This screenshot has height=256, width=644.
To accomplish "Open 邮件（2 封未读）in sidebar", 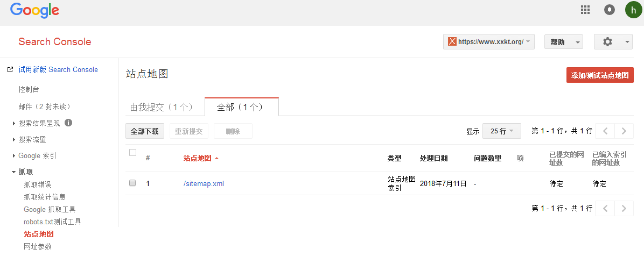I will coord(45,106).
